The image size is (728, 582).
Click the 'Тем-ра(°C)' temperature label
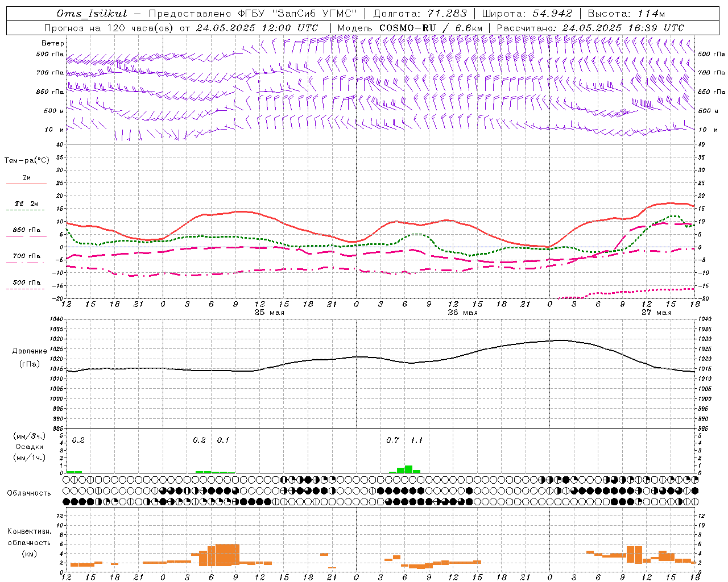pos(27,161)
